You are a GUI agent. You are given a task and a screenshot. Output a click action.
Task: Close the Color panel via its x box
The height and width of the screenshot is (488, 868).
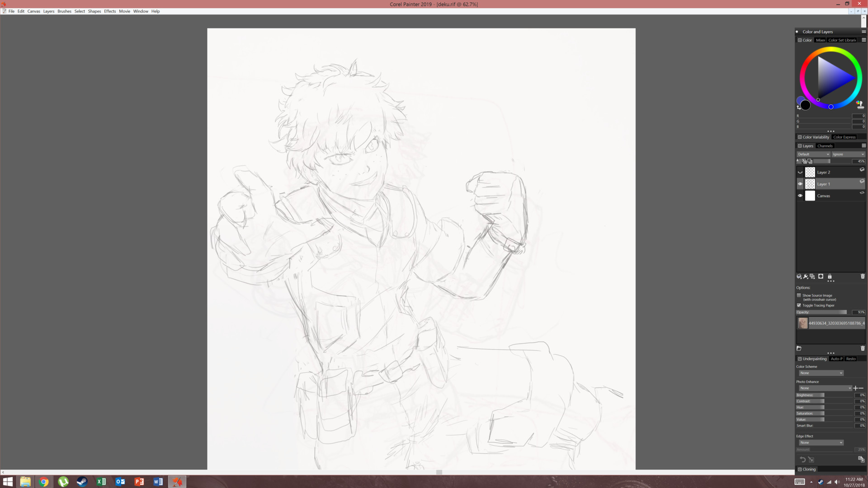coord(800,40)
